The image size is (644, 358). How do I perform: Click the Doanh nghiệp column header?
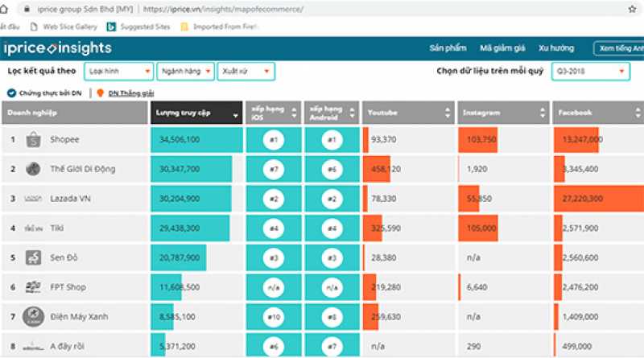coord(75,113)
